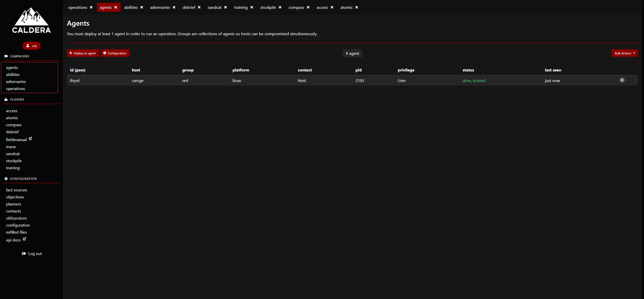Viewport: 644px width, 299px height.
Task: Open obfuscators in Configuration section
Action: (x=16, y=218)
